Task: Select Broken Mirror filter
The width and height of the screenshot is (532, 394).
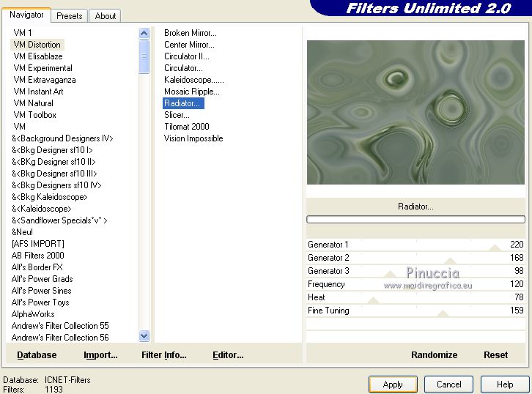Action: tap(191, 33)
